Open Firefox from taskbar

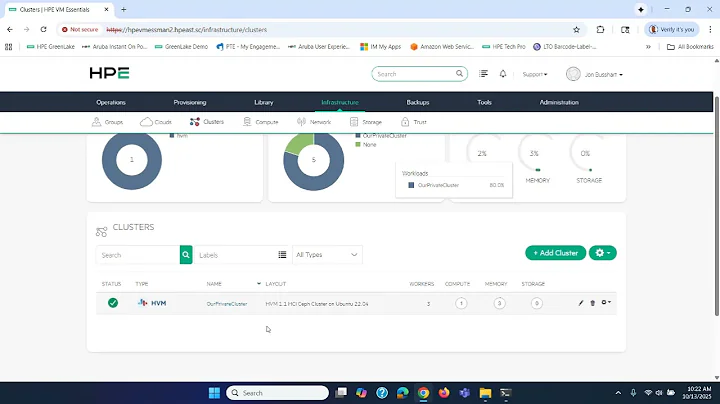[444, 393]
